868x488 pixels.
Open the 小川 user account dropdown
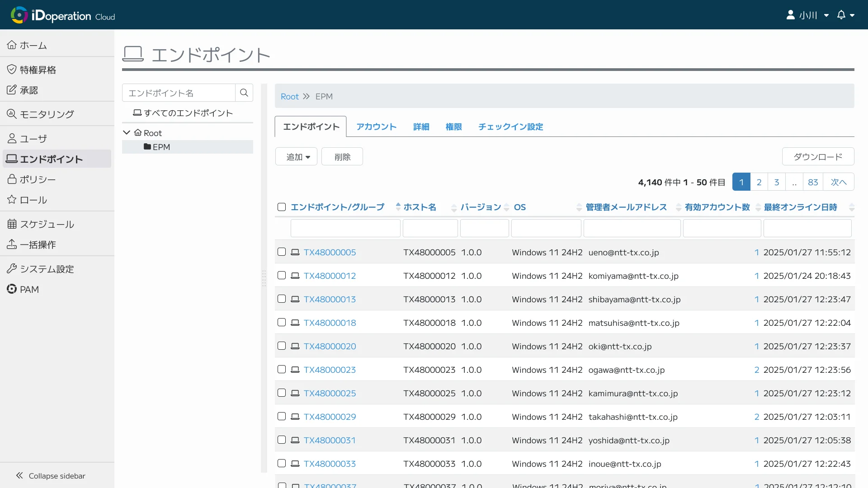(808, 15)
